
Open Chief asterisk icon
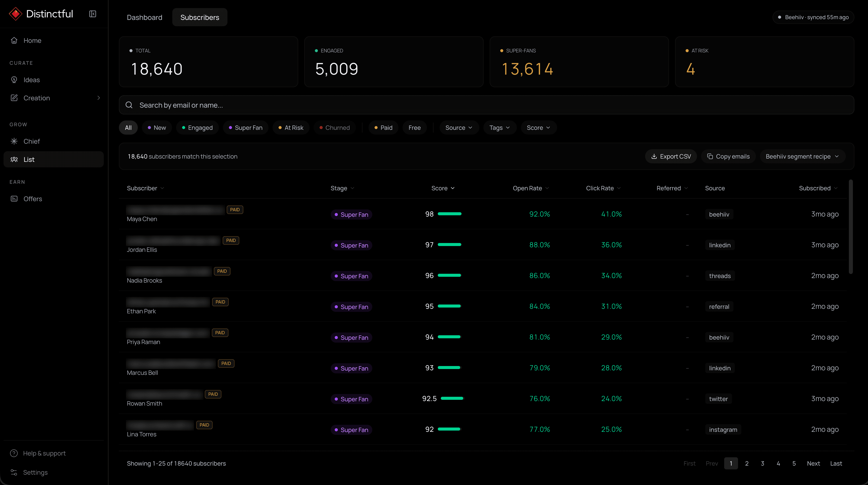tap(14, 141)
